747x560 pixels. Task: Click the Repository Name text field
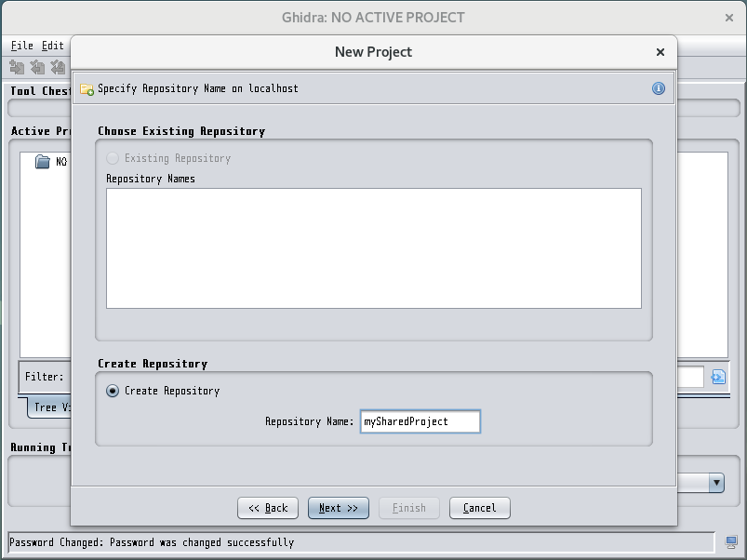coord(420,421)
